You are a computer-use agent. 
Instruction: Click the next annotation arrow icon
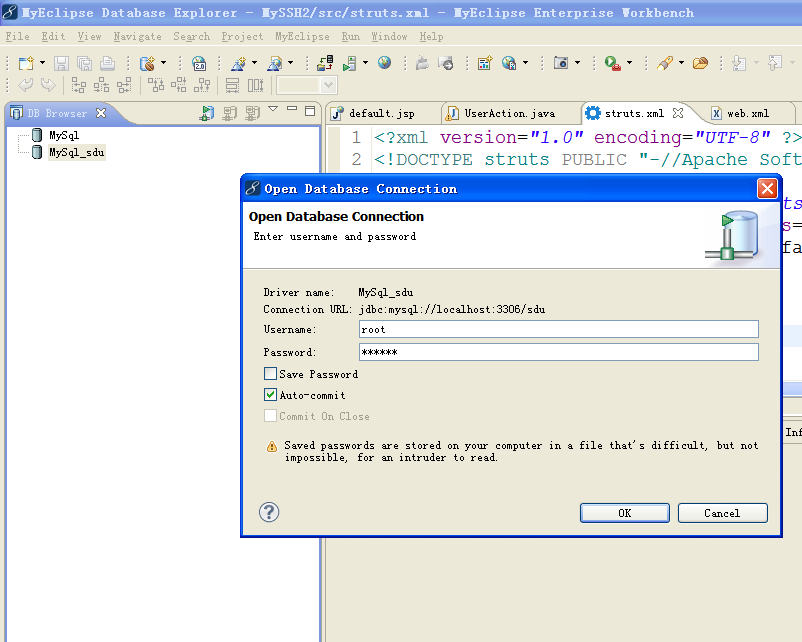point(739,63)
